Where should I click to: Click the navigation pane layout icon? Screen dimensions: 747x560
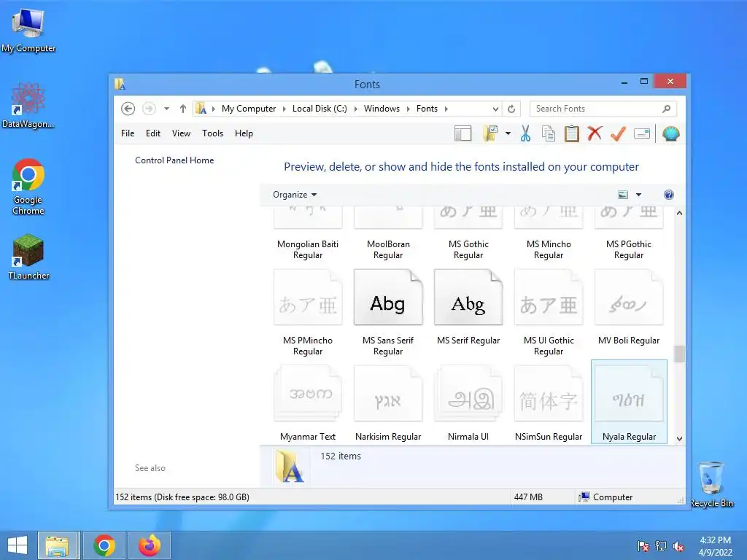click(462, 134)
